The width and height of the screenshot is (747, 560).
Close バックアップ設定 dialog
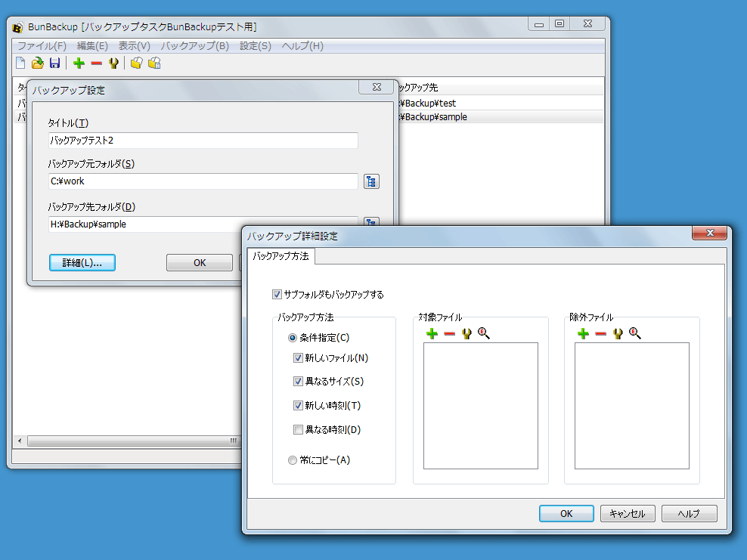[377, 87]
